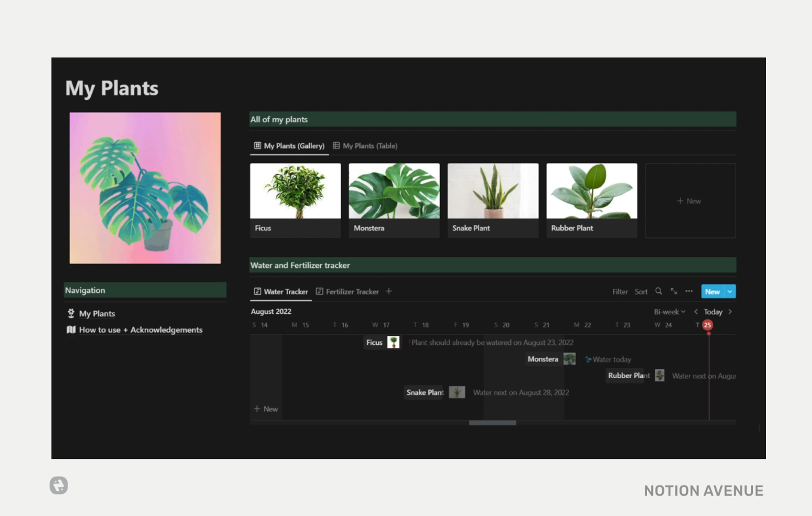Open the New button's dropdown arrow

729,291
